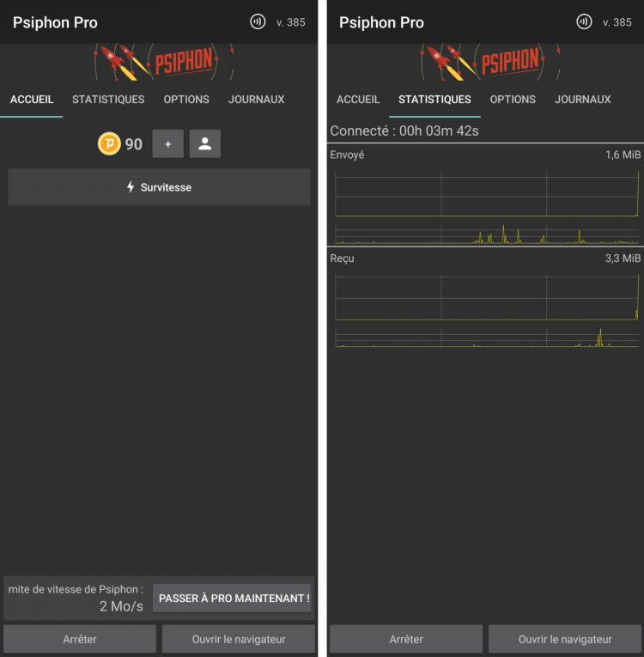Tap the 2 Mo/s speed limit text
Image resolution: width=644 pixels, height=657 pixels.
(x=121, y=605)
